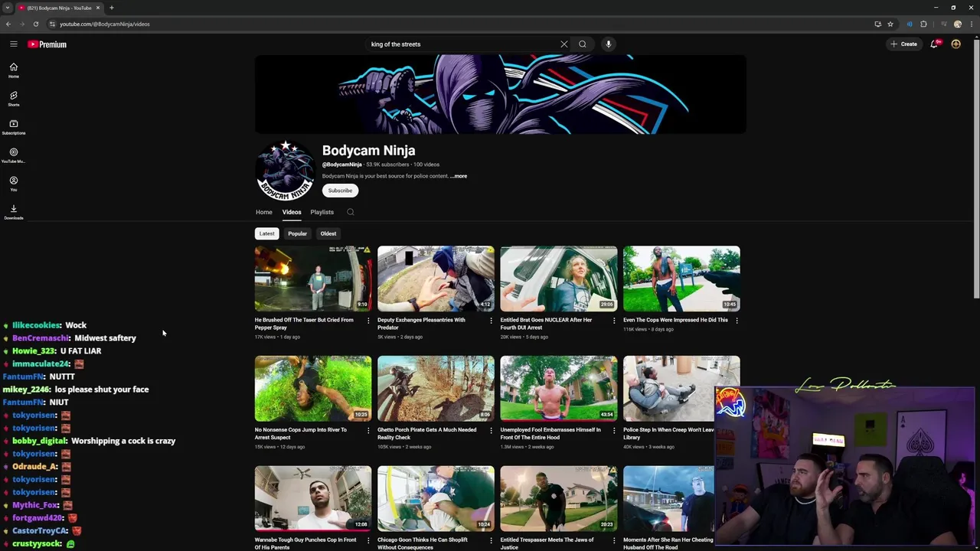The width and height of the screenshot is (980, 551).
Task: Sort videos by Latest
Action: coord(266,233)
